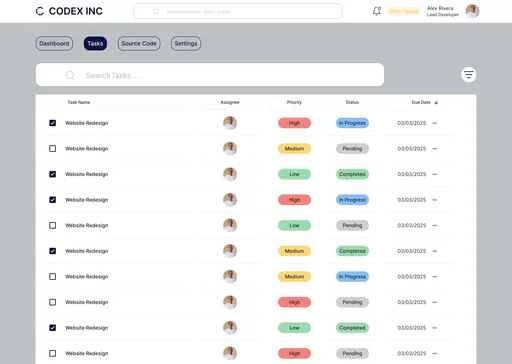Click the Codex Inc logo

[69, 11]
